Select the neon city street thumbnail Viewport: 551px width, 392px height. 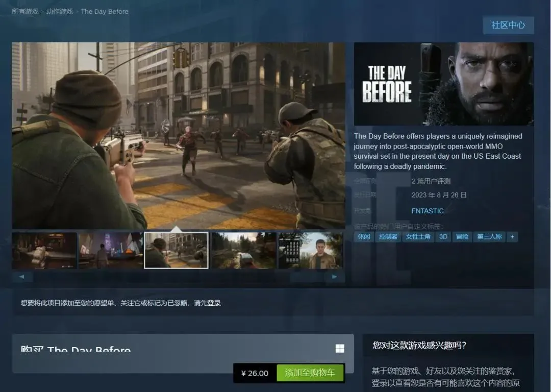[110, 250]
